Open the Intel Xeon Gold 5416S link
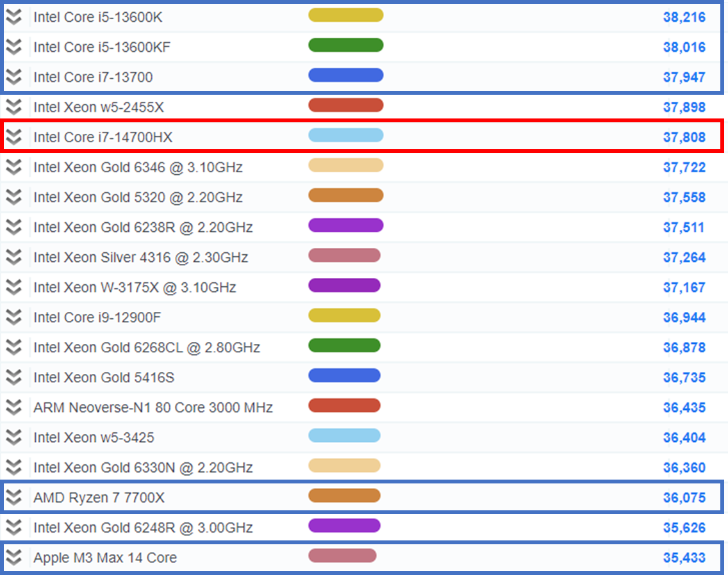Screen dimensions: 728x575 click(104, 377)
